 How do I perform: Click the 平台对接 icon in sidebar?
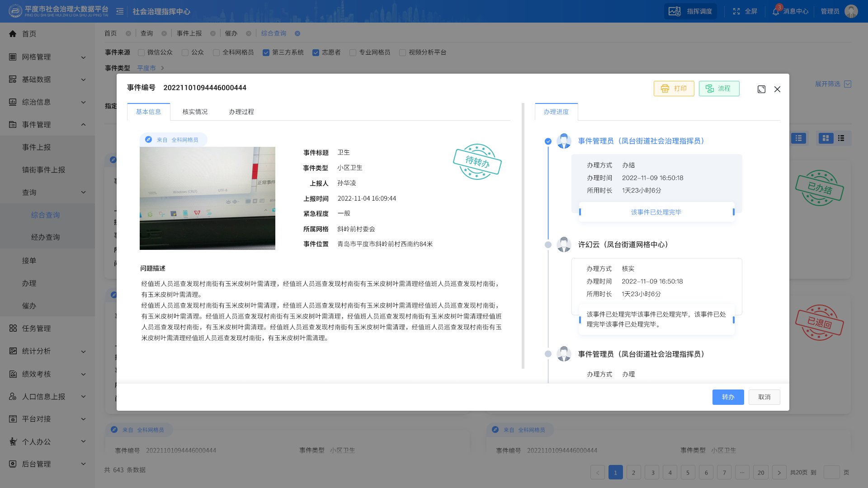13,419
